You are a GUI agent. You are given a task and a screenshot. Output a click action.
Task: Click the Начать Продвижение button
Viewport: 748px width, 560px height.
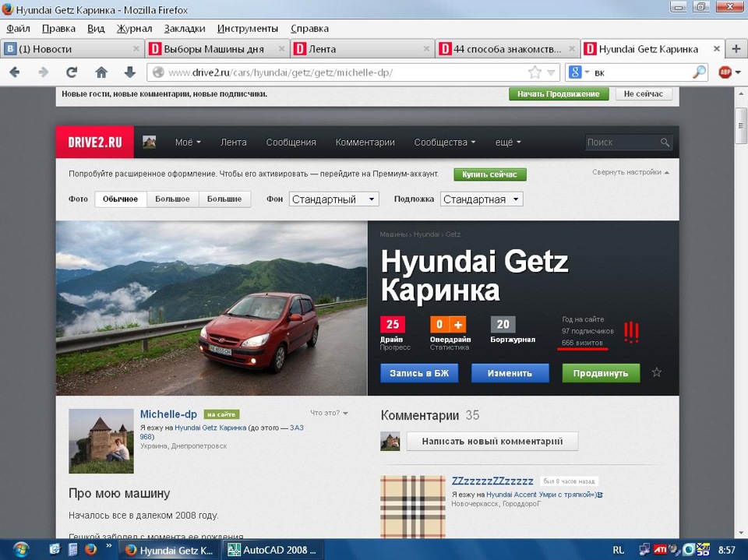tap(559, 94)
